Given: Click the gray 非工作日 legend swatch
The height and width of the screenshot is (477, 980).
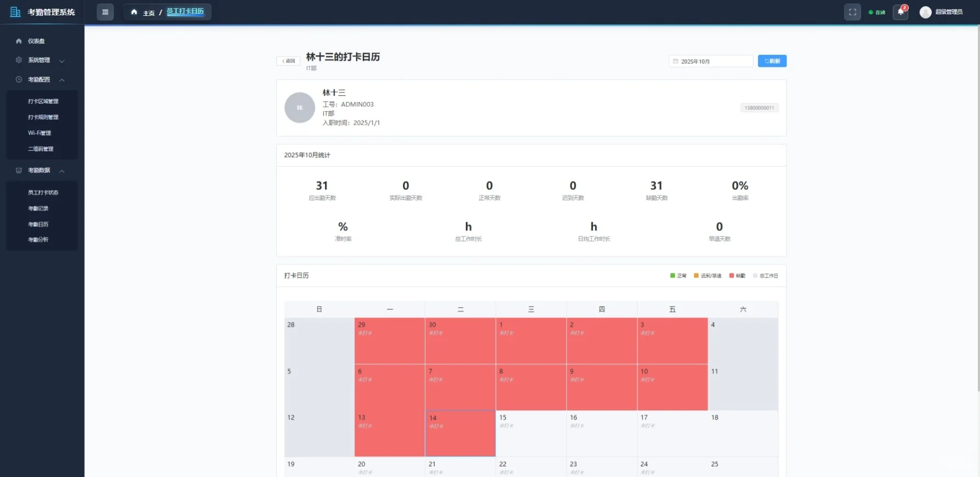Looking at the screenshot, I should click(755, 275).
